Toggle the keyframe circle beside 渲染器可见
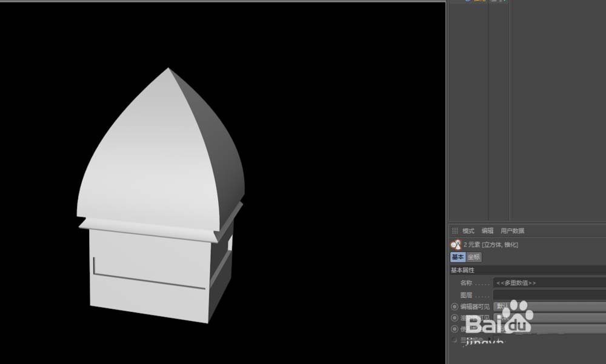This screenshot has width=606, height=364. (454, 318)
